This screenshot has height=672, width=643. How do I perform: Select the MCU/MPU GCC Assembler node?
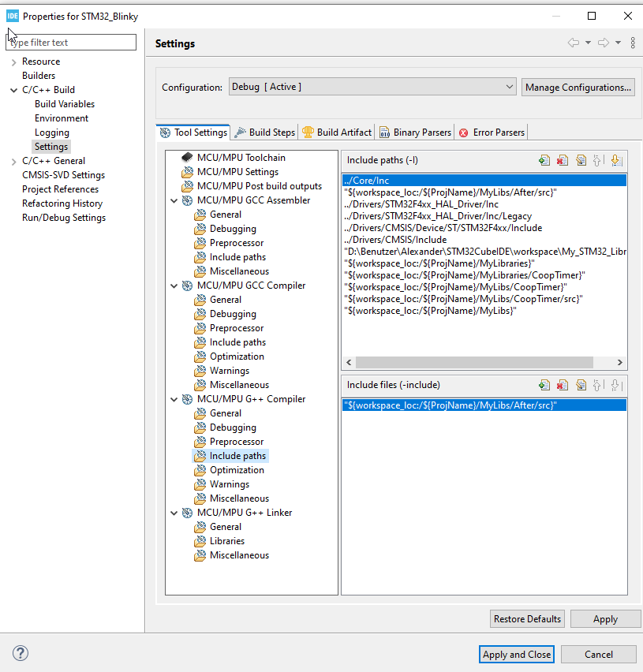pyautogui.click(x=253, y=200)
